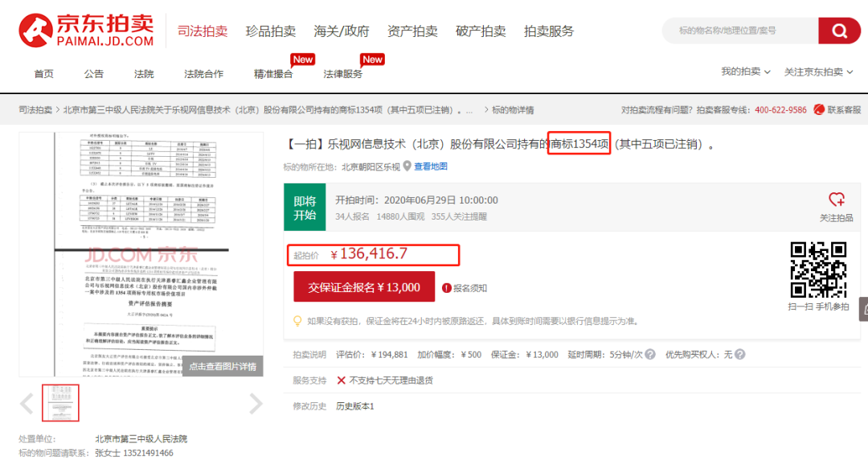This screenshot has height=465, width=868.
Task: Click 点击查看图片详情 overlay
Action: pos(223,366)
